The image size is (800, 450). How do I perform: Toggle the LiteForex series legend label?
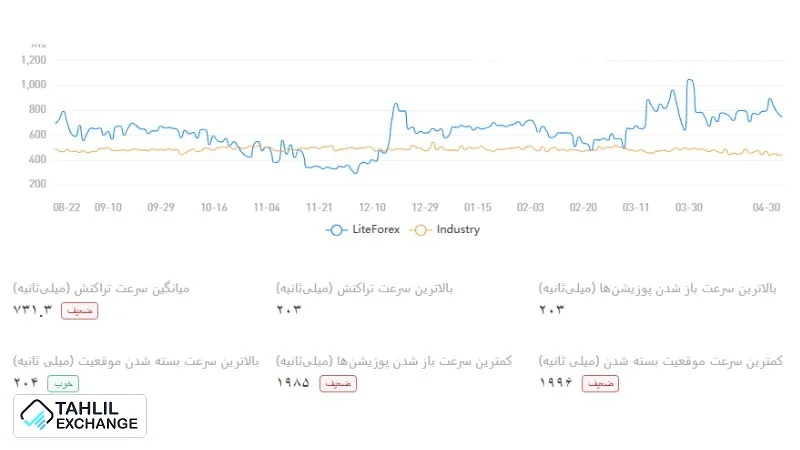[x=378, y=229]
